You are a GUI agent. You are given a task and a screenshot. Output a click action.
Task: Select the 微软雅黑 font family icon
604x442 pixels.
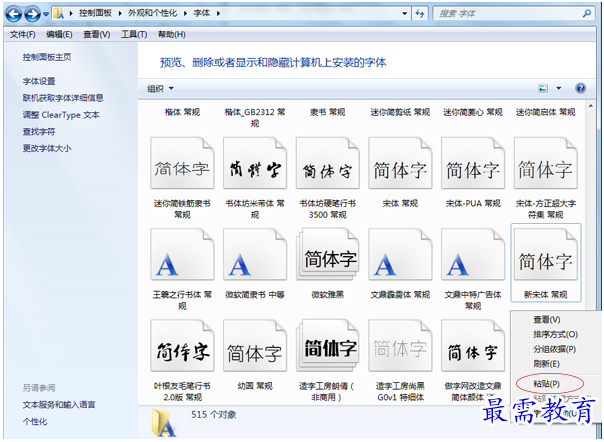(x=327, y=254)
